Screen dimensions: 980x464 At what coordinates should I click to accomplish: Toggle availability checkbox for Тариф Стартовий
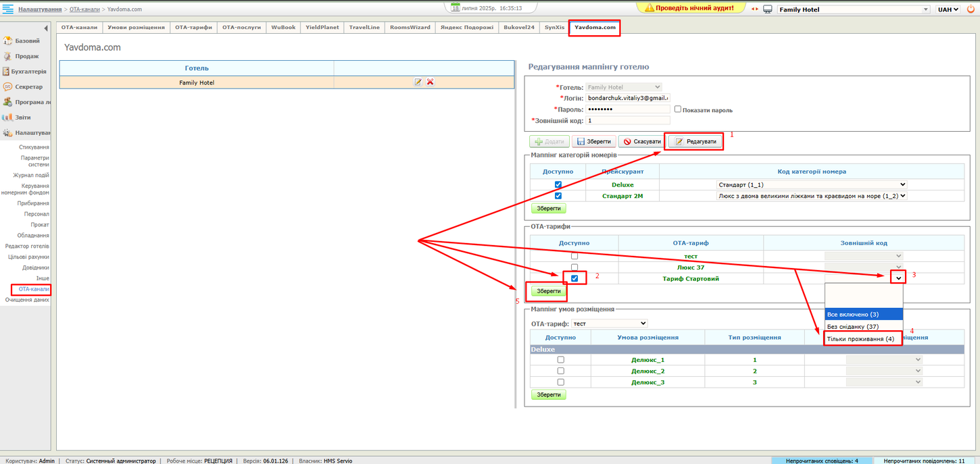tap(574, 278)
